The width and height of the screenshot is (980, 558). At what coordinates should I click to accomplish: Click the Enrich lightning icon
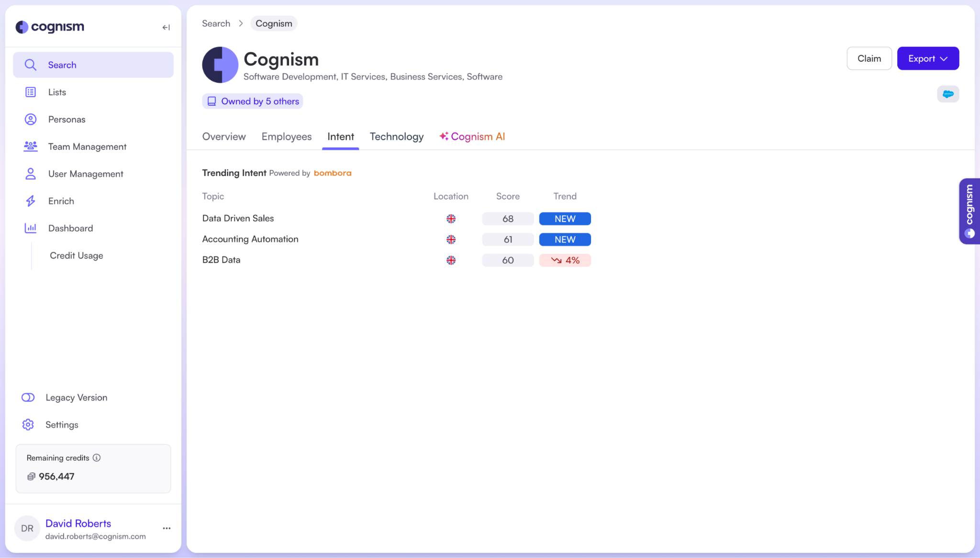(31, 201)
